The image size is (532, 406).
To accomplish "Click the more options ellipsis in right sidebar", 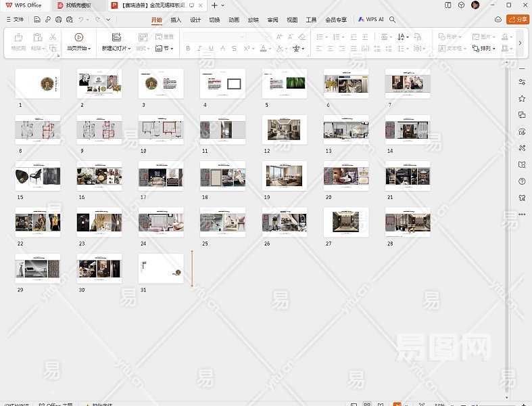I will (x=522, y=215).
